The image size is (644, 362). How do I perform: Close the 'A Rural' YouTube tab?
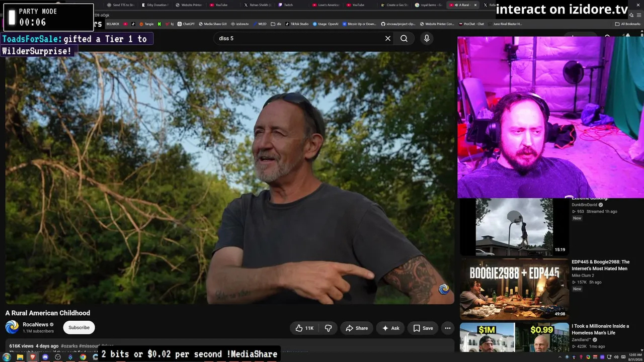[x=475, y=5]
